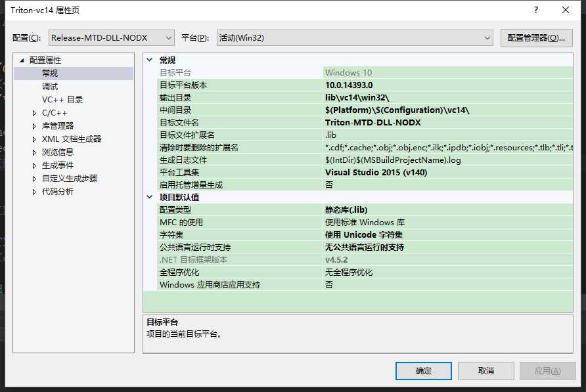This screenshot has width=586, height=392.
Task: Click the 生成日志文件 value field
Action: click(448, 160)
